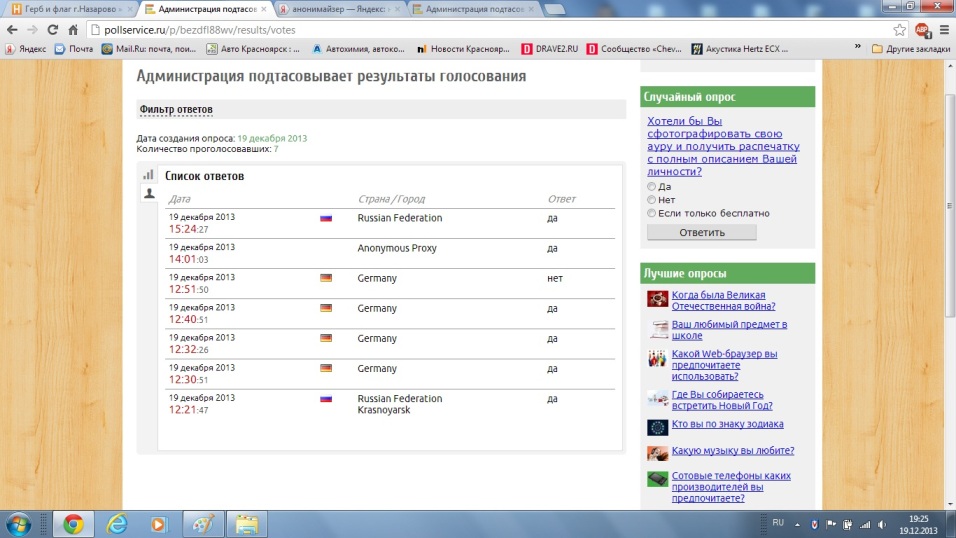Image resolution: width=956 pixels, height=538 pixels.
Task: Switch to the 'Герб и флаг г.Назарово' tab
Action: click(71, 9)
